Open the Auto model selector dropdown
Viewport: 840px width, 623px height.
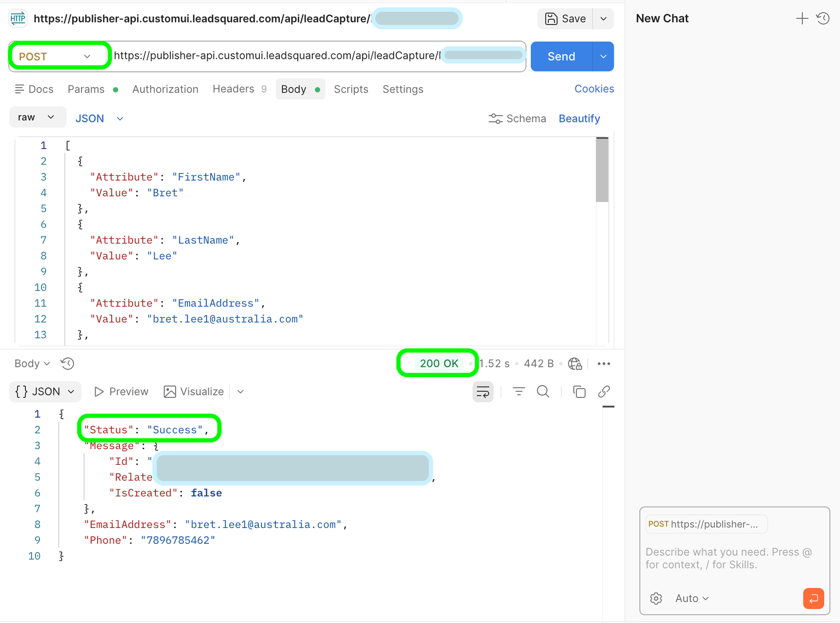[x=691, y=598]
